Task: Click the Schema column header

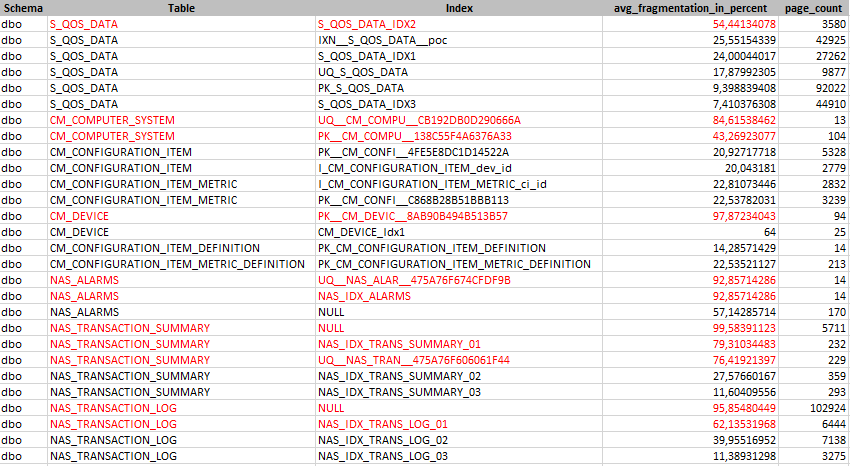Action: coord(23,8)
